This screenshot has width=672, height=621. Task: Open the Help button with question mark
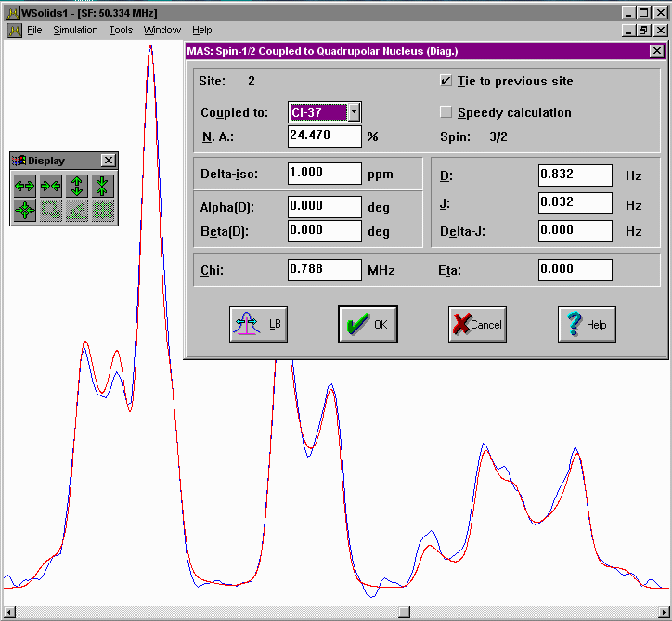[587, 324]
